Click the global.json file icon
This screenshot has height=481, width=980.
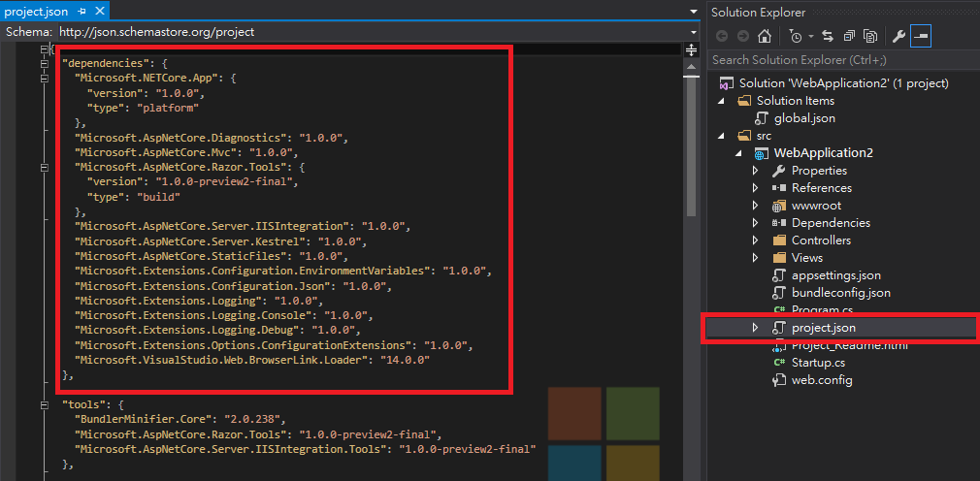761,118
